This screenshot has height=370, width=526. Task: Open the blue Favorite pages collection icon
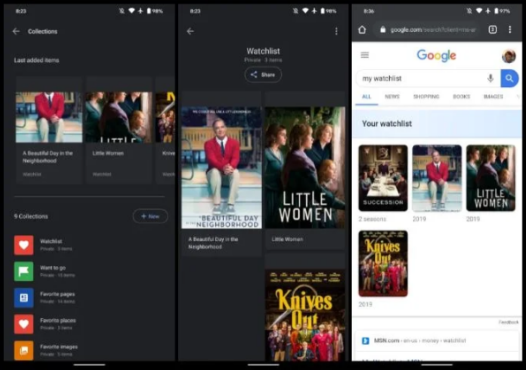(x=23, y=298)
